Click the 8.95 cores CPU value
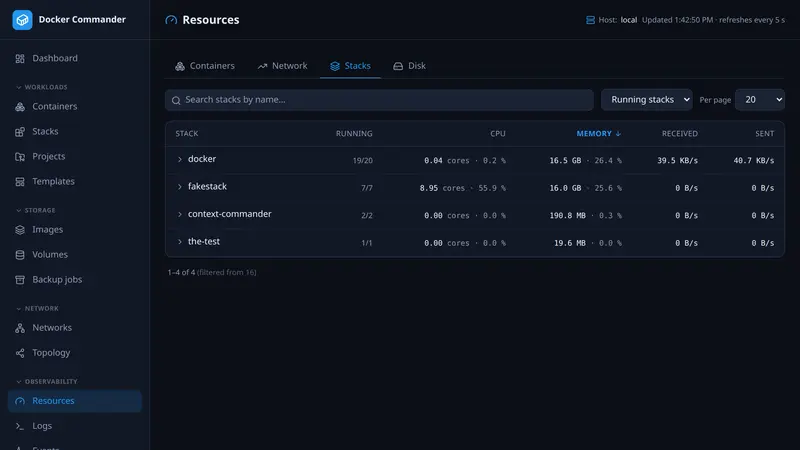The height and width of the screenshot is (450, 800). (x=442, y=188)
